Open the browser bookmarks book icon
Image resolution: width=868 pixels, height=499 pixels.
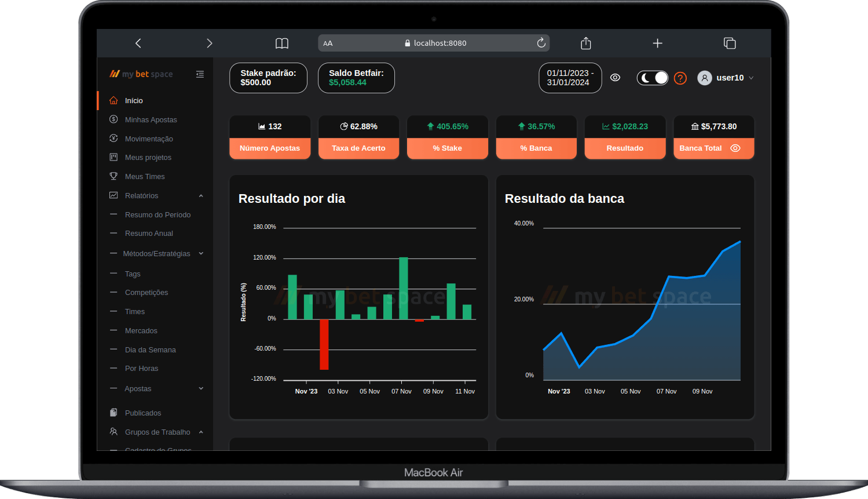click(282, 43)
